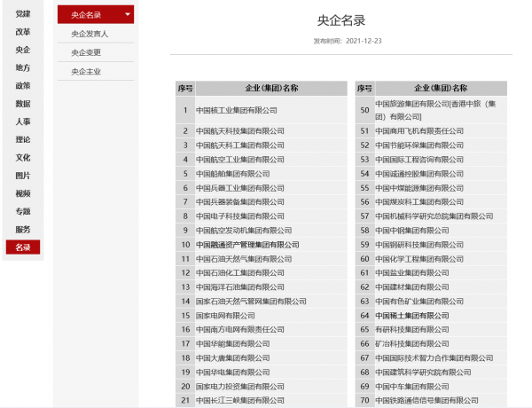Viewport: 532px width, 408px height.
Task: Click 中国兵器装备集团有限公司 in row 7
Action: (240, 202)
